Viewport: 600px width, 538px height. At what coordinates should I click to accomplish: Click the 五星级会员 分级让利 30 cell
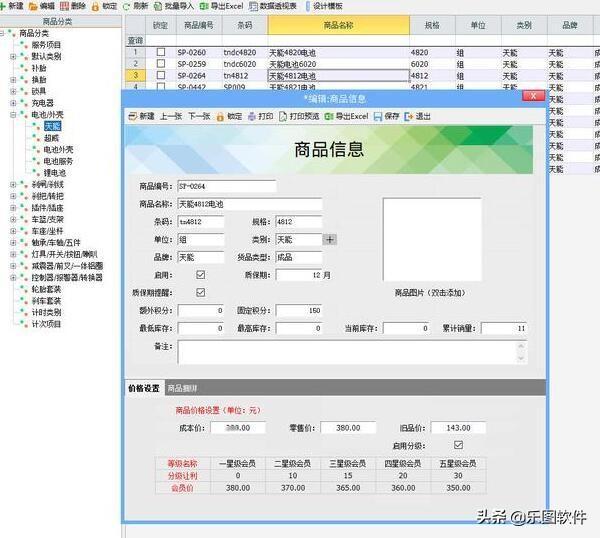(x=458, y=476)
